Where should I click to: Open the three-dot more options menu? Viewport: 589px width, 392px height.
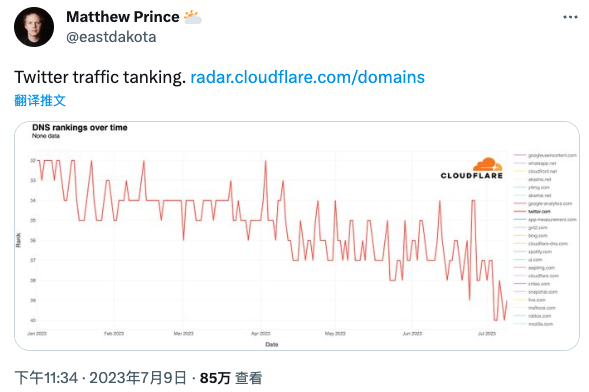(x=570, y=17)
